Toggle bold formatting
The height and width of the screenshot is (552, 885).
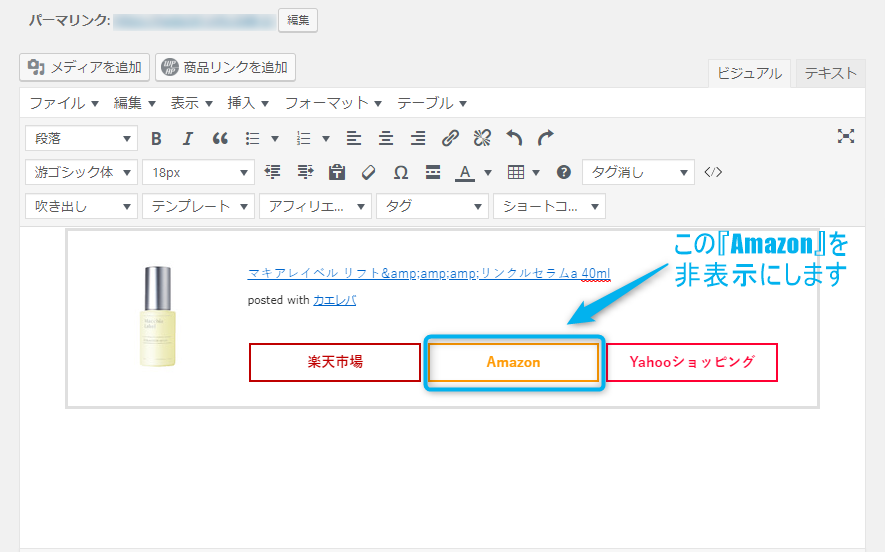tap(156, 138)
